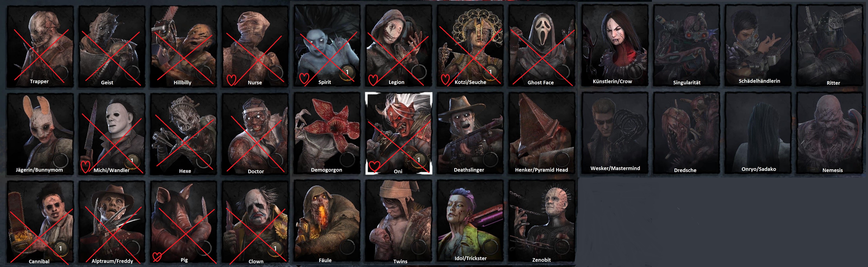868x267 pixels.
Task: Select the Trapper killer portrait
Action: [x=40, y=46]
